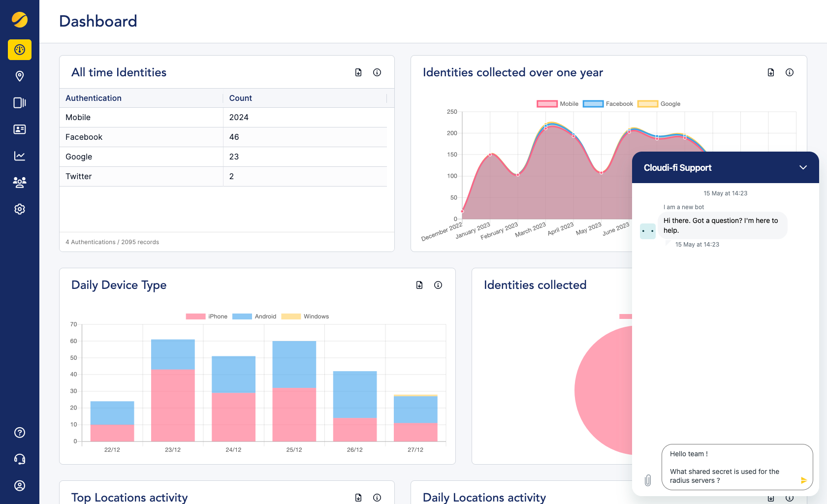This screenshot has width=827, height=504.
Task: Export the All time Identities data
Action: tap(358, 72)
